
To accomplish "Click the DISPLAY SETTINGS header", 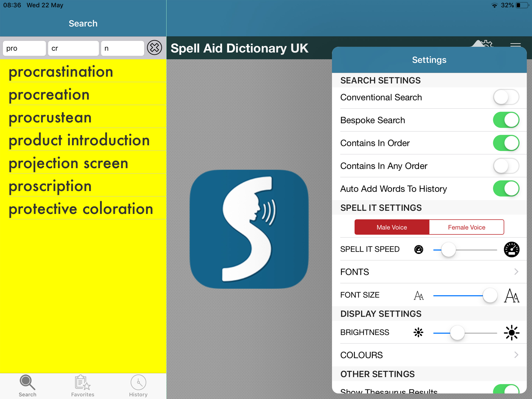I will [381, 314].
